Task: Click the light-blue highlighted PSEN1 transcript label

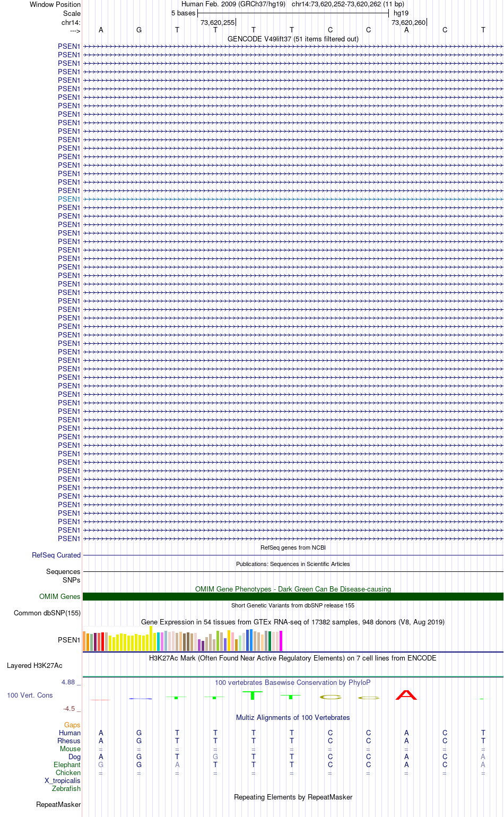Action: point(69,199)
